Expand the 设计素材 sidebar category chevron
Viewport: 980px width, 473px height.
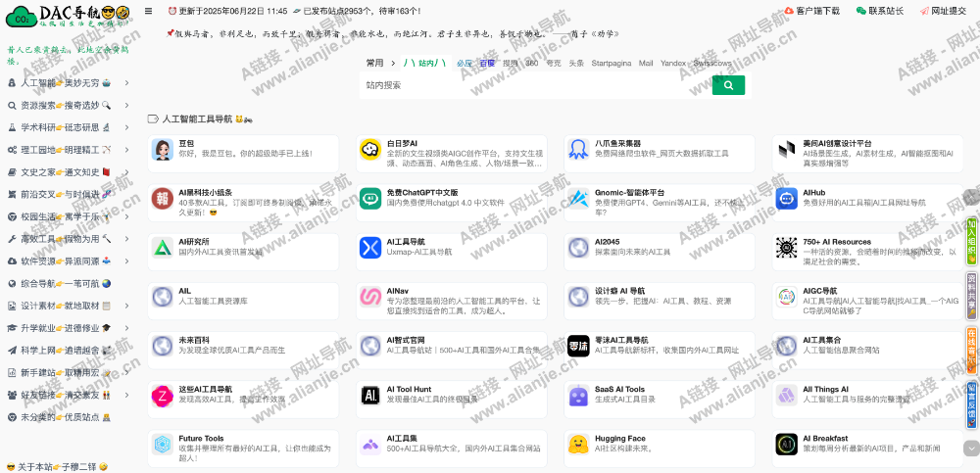coord(126,306)
